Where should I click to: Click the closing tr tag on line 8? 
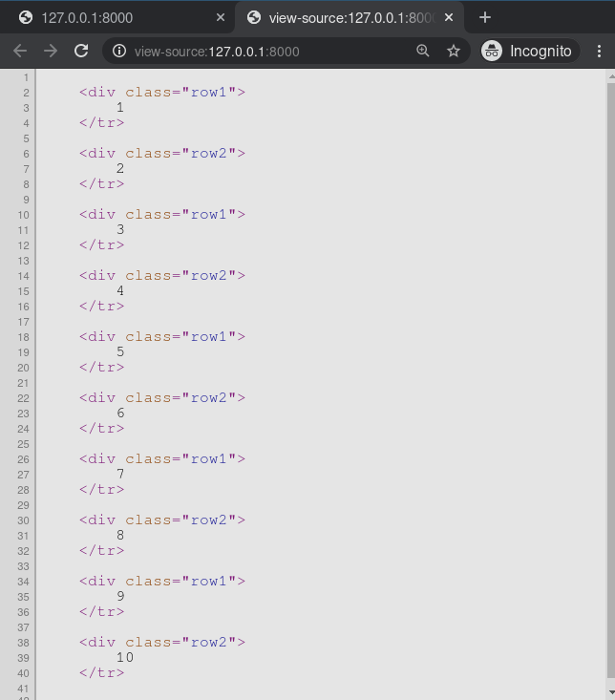click(102, 184)
